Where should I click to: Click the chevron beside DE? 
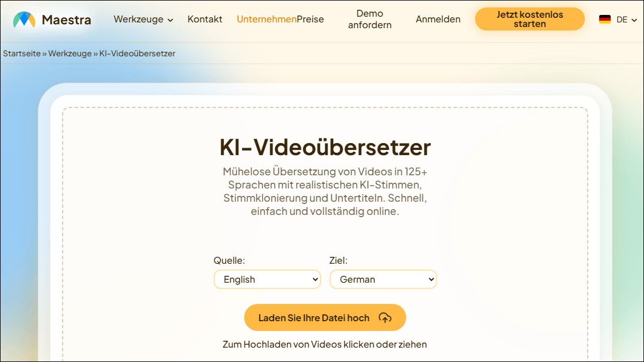(x=633, y=20)
